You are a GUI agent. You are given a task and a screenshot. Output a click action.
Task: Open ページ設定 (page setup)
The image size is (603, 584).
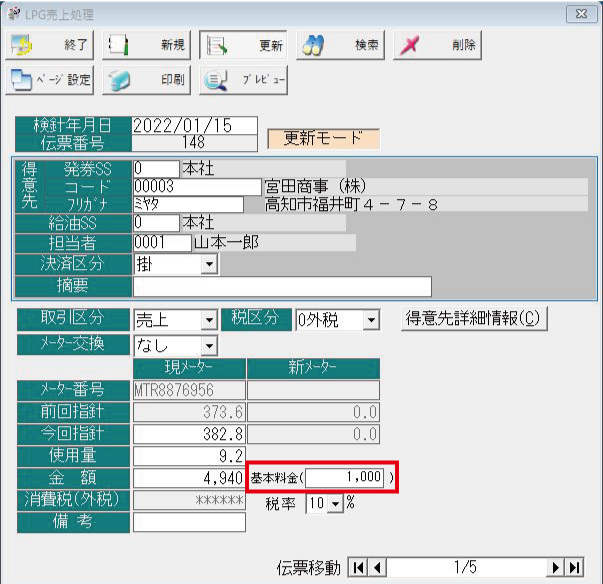pos(50,80)
